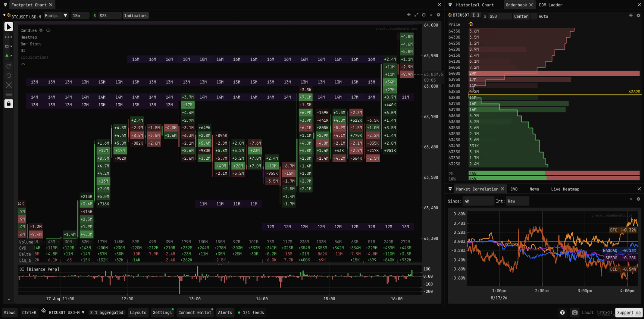Switch to the Historical Chart tab
The width and height of the screenshot is (644, 319).
475,5
